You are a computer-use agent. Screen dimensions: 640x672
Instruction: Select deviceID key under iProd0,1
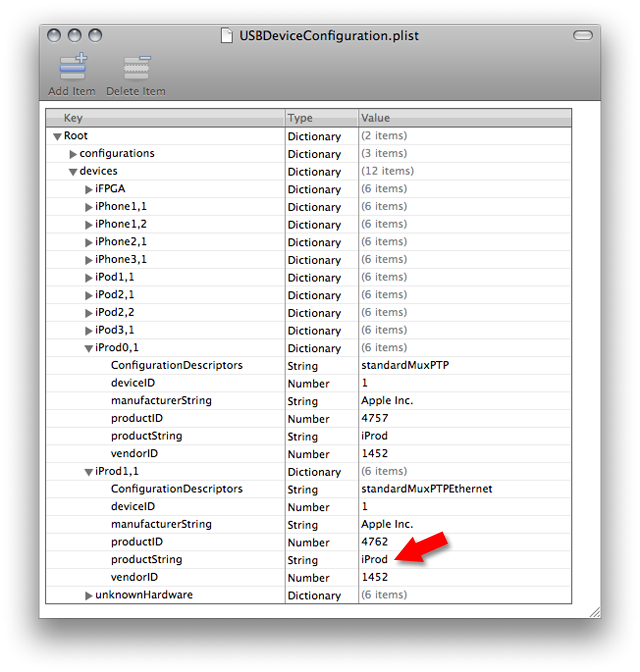point(133,383)
